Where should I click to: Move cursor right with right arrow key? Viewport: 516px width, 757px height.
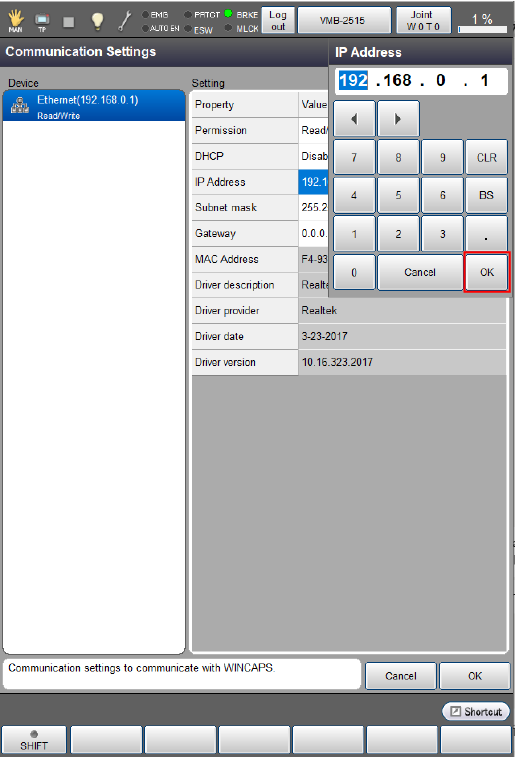coord(398,119)
